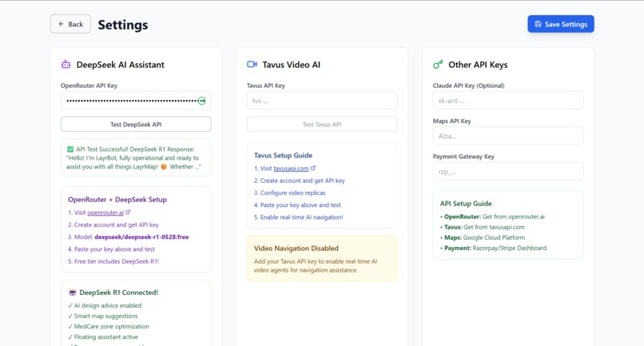The image size is (644, 346).
Task: Click external link icon next to openrouter.ai
Action: (x=128, y=213)
